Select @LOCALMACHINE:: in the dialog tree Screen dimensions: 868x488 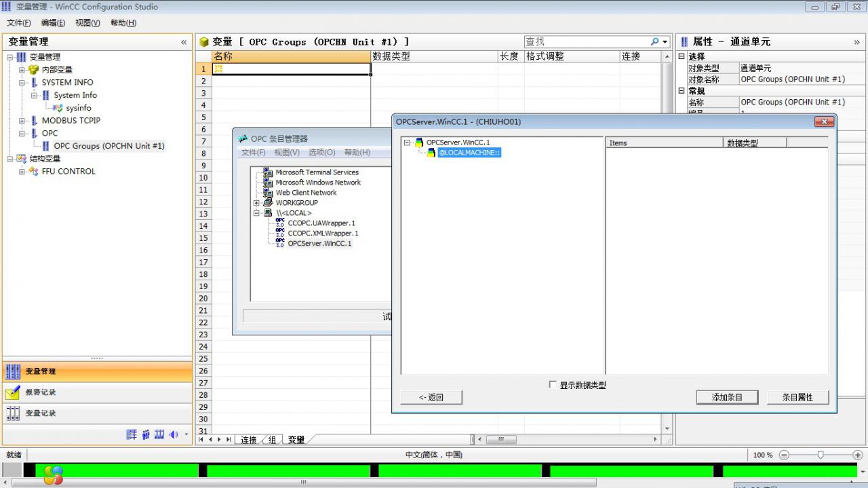click(469, 153)
